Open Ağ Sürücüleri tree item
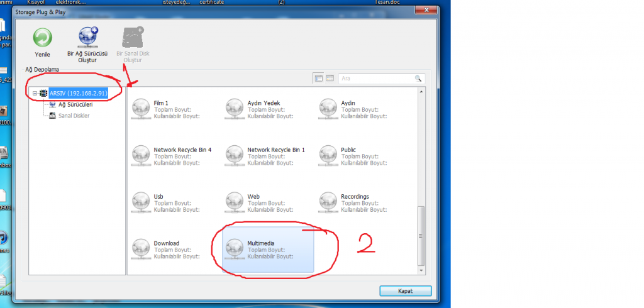This screenshot has height=308, width=644. coord(75,105)
